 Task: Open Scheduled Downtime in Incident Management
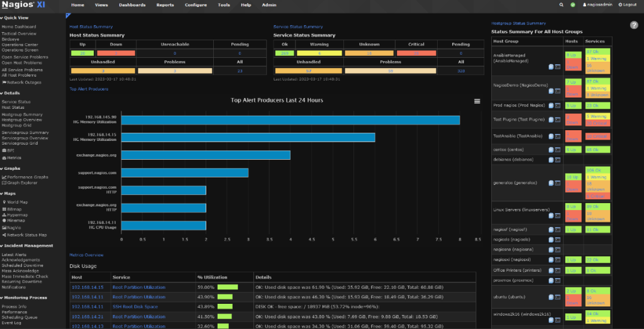22,265
